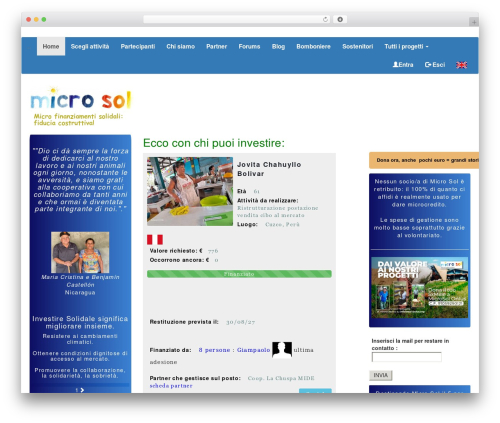Viewport: 500px width, 423px height.
Task: Click Ecco con chi puoi investire heading
Action: (x=214, y=143)
